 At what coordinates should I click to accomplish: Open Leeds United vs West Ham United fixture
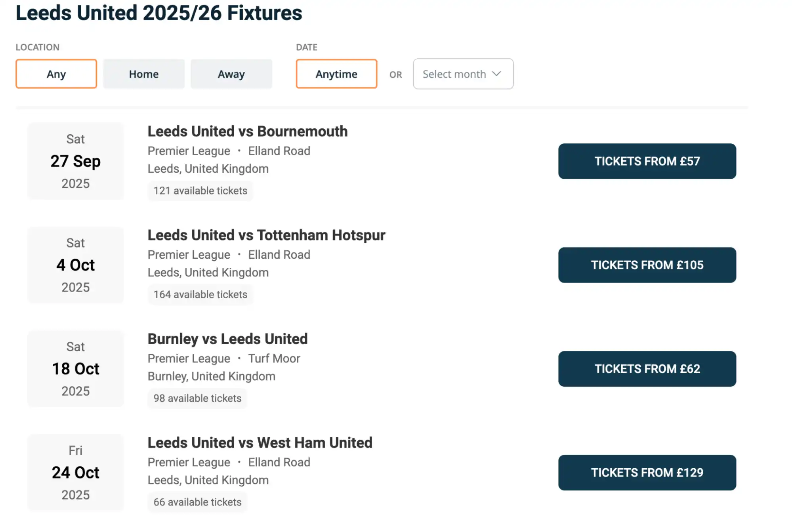point(260,442)
